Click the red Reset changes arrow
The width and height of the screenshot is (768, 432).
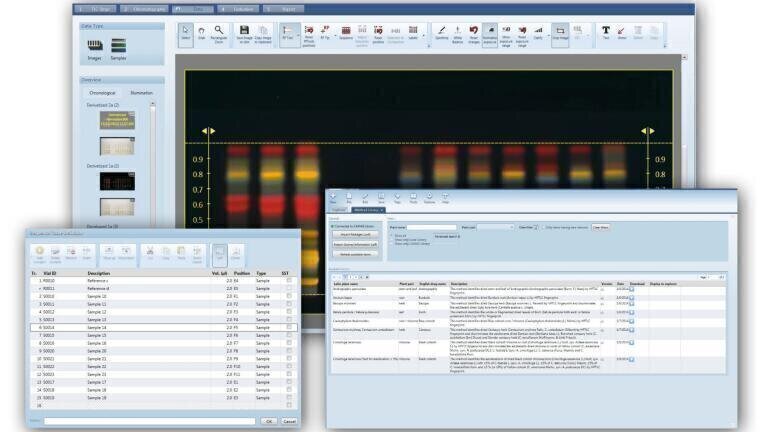pyautogui.click(x=474, y=34)
